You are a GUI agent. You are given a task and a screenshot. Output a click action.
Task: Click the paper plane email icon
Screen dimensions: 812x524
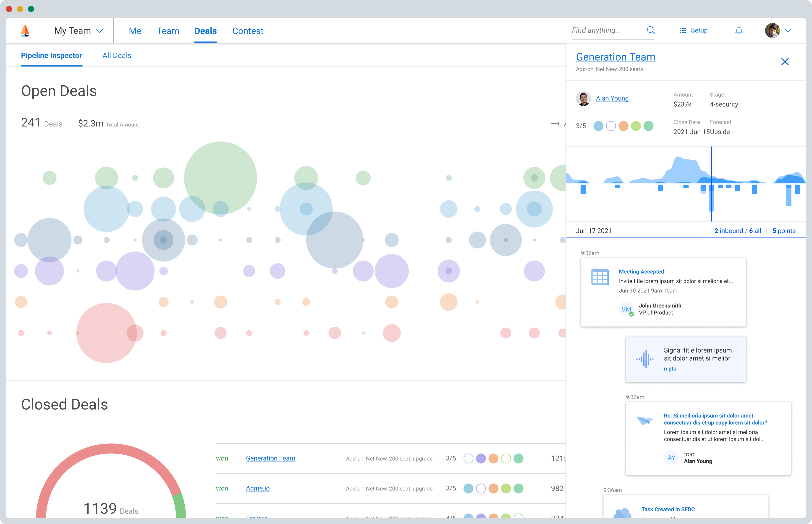[644, 421]
